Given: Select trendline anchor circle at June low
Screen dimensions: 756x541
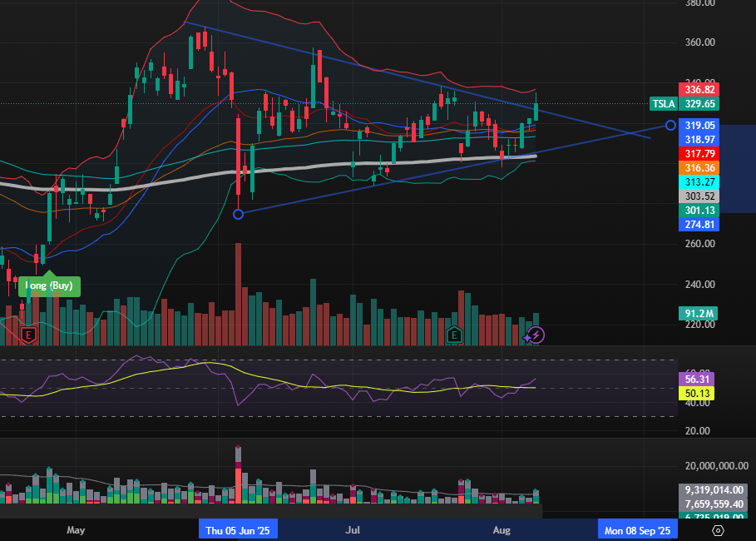Looking at the screenshot, I should click(x=239, y=214).
